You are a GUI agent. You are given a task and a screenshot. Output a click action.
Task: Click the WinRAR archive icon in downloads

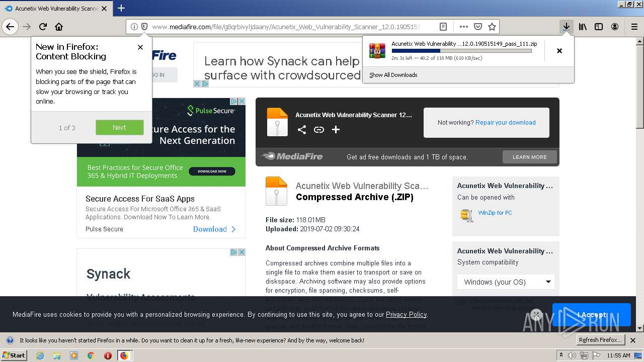point(377,51)
